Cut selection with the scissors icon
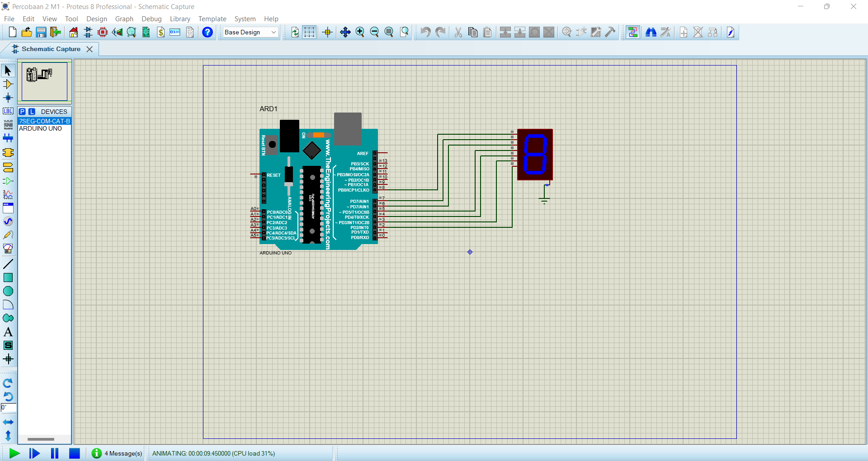Image resolution: width=868 pixels, height=461 pixels. point(458,32)
